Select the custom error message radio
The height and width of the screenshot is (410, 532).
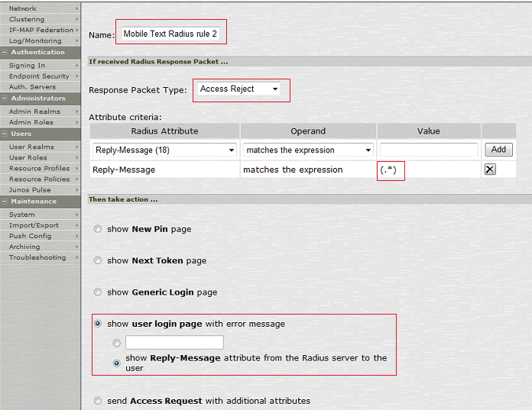click(117, 343)
